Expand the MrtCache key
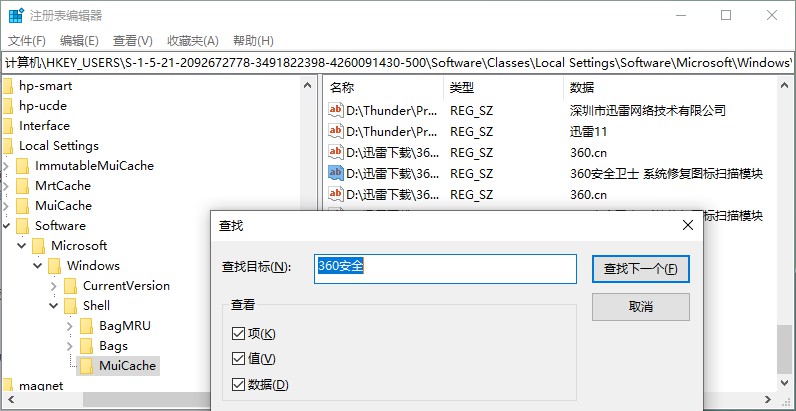The image size is (796, 411). point(6,186)
